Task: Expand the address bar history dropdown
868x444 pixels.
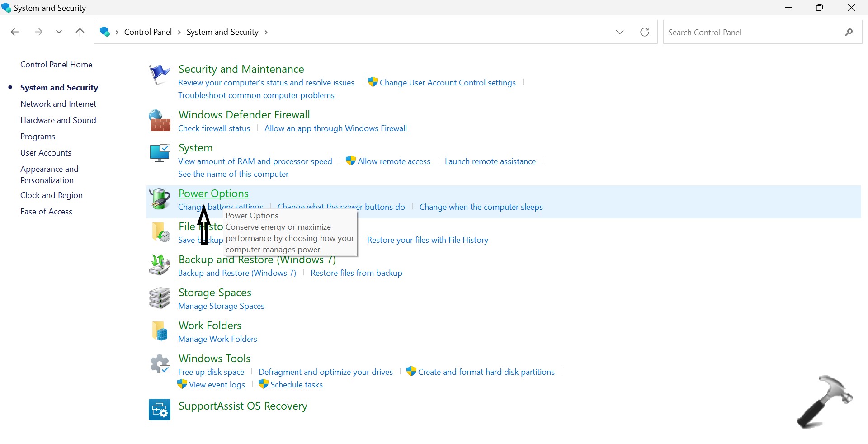Action: (620, 32)
